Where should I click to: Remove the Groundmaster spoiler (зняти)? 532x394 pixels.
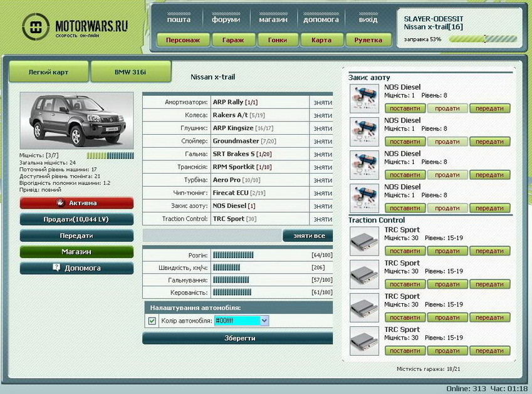323,141
